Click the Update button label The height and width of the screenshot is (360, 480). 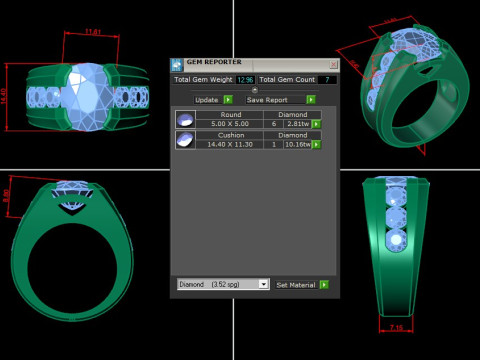pos(207,100)
